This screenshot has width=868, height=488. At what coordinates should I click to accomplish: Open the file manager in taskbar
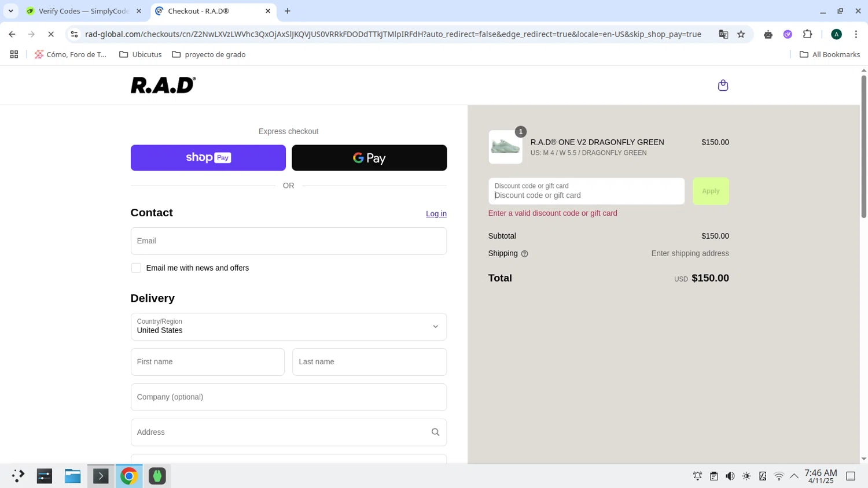coord(72,476)
